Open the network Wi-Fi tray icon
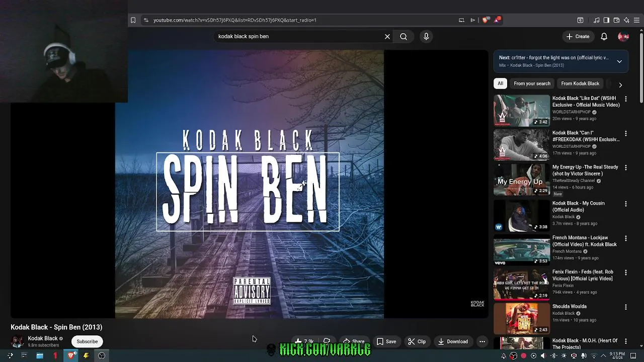 point(594,356)
